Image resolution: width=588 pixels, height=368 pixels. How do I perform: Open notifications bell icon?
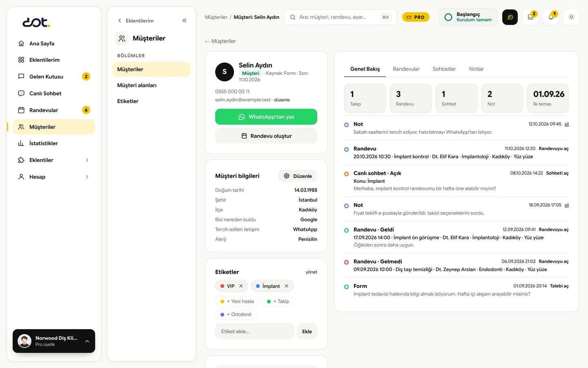tap(551, 17)
